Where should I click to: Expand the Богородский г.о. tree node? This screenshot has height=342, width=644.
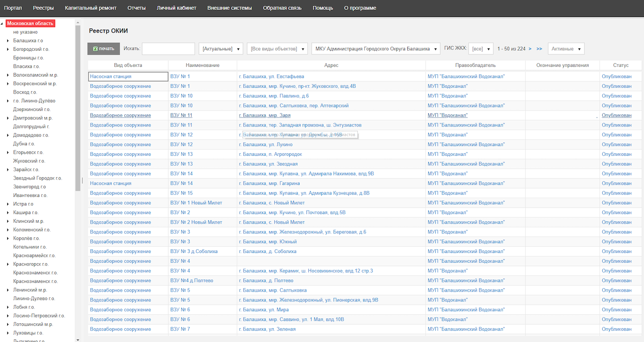[8, 49]
